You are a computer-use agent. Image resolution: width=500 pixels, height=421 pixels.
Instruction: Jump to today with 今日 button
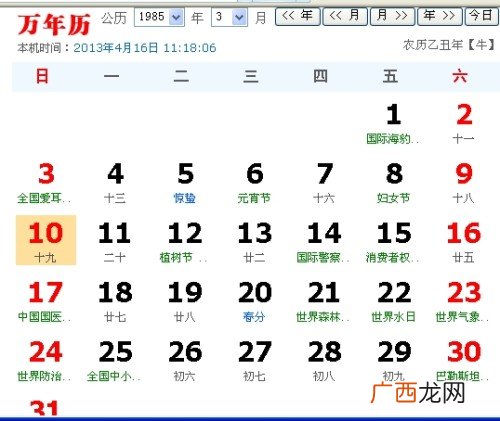(x=481, y=16)
